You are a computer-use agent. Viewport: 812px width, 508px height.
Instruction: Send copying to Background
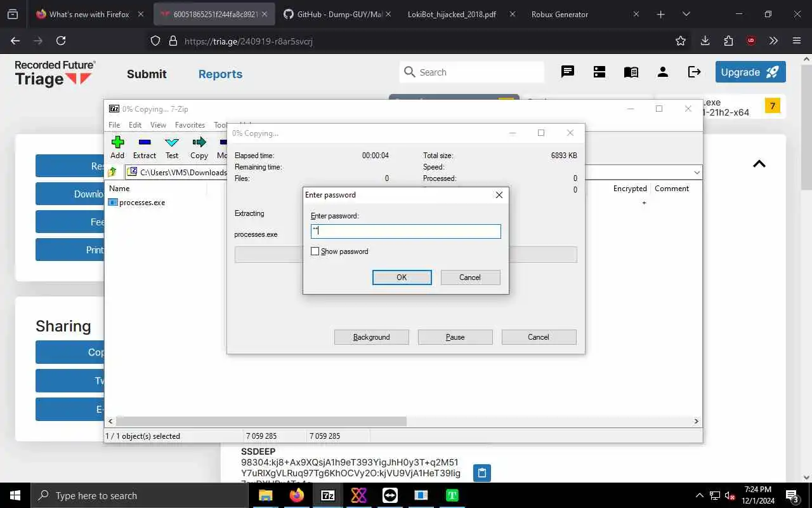click(372, 337)
